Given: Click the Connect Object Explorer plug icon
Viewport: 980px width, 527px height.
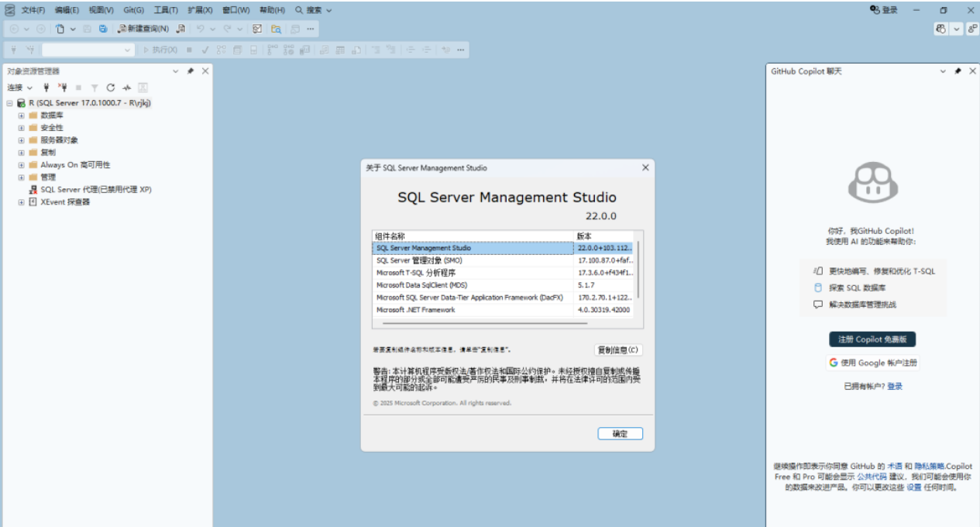Looking at the screenshot, I should coord(46,88).
